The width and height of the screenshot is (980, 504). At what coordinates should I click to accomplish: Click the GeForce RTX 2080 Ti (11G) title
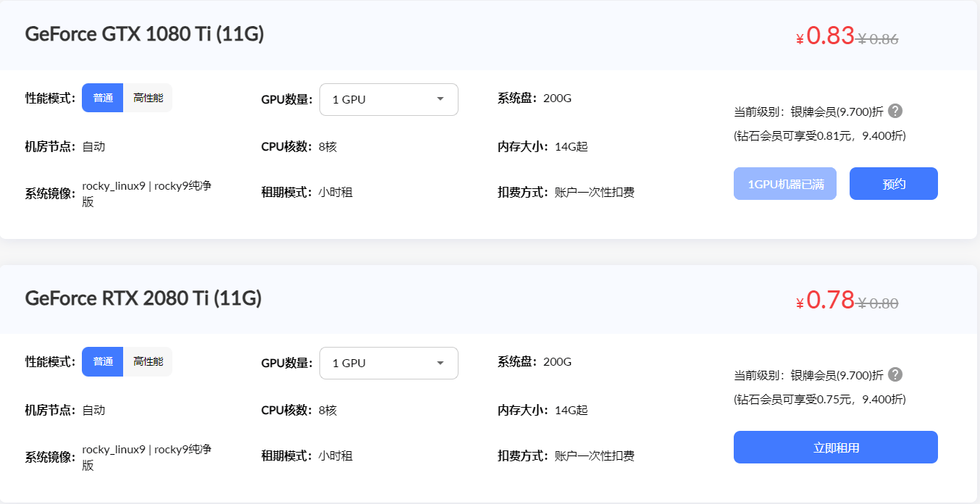[x=143, y=298]
